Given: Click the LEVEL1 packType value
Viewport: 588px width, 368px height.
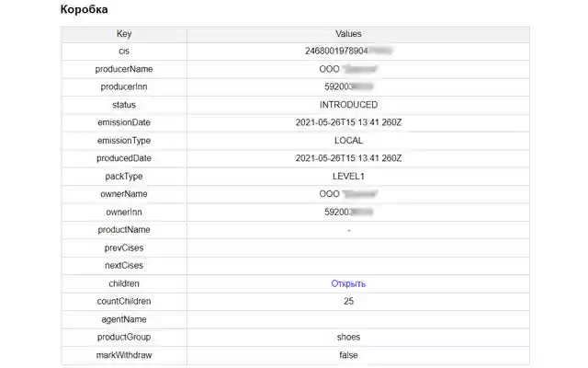Looking at the screenshot, I should [x=348, y=176].
